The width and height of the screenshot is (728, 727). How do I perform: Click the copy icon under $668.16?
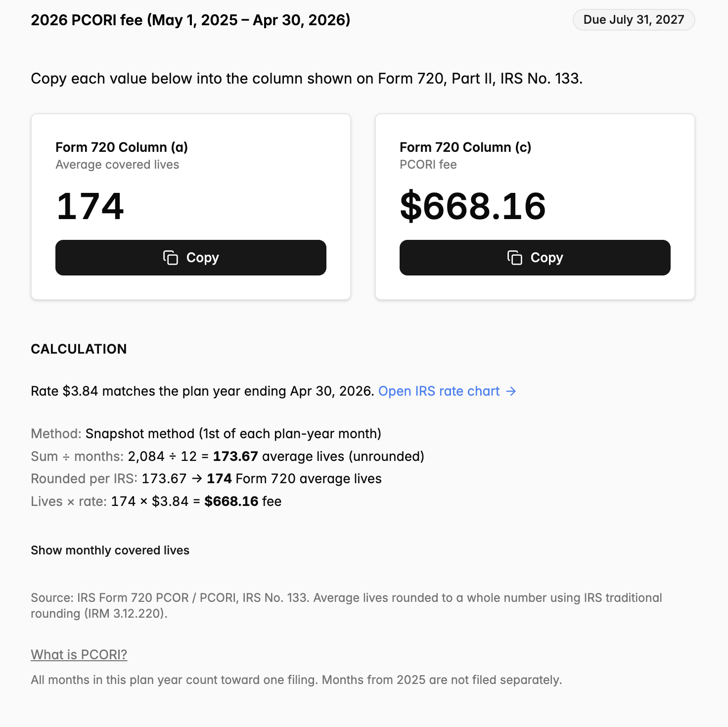pyautogui.click(x=515, y=258)
